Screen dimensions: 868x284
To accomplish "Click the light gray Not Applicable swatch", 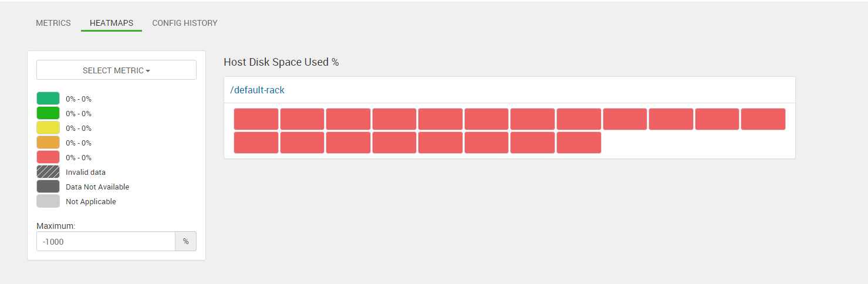I will point(48,201).
